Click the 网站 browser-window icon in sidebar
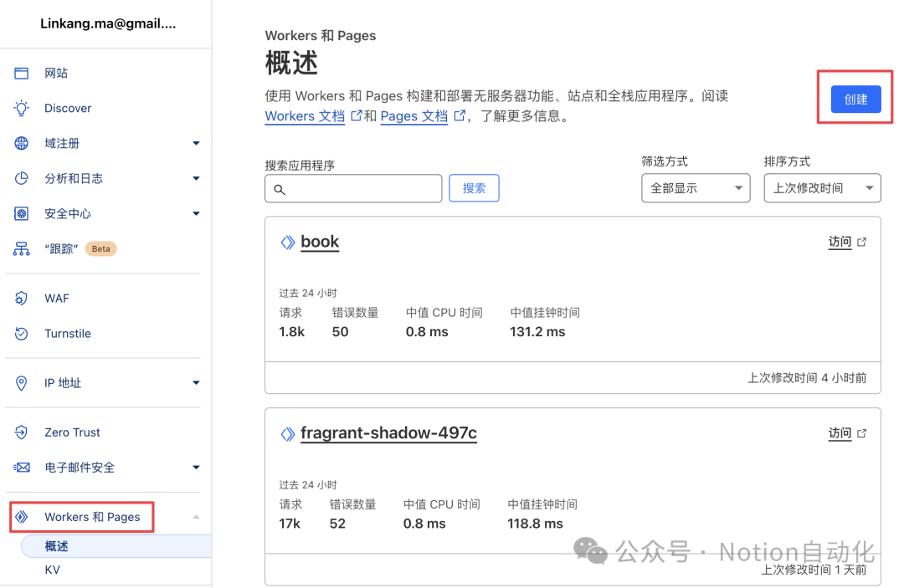The image size is (904, 588). coord(21,73)
